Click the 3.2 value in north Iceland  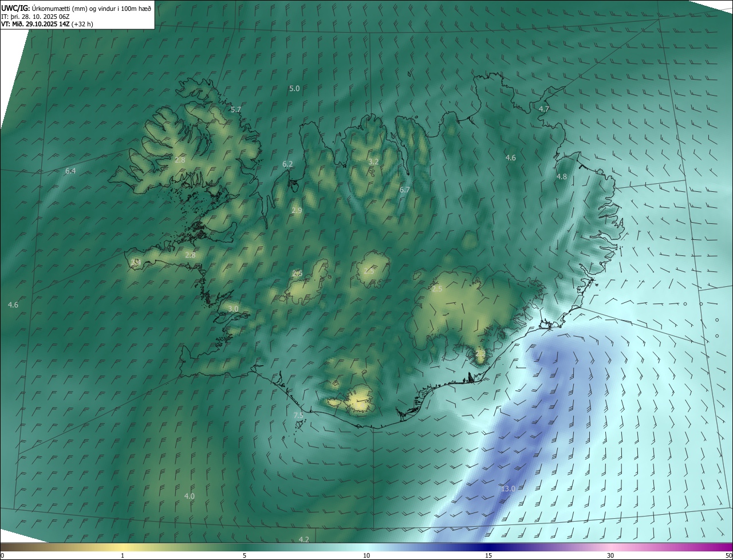click(x=373, y=162)
